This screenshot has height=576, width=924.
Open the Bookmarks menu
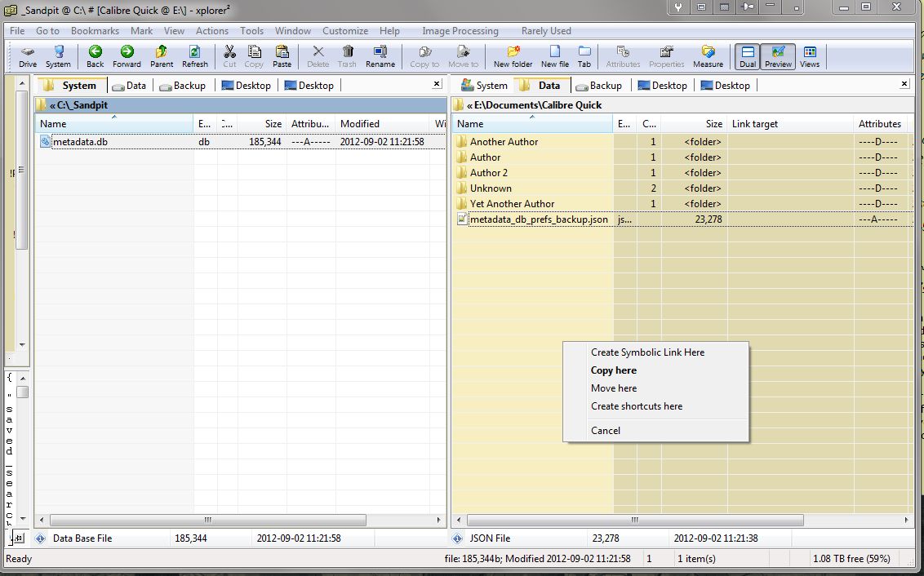[95, 31]
